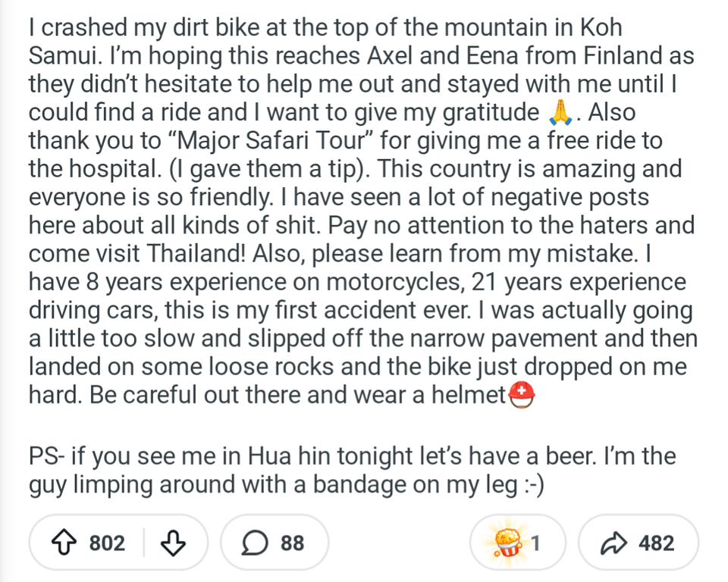Image resolution: width=728 pixels, height=582 pixels.
Task: Click the popcorn award icon
Action: click(x=507, y=543)
